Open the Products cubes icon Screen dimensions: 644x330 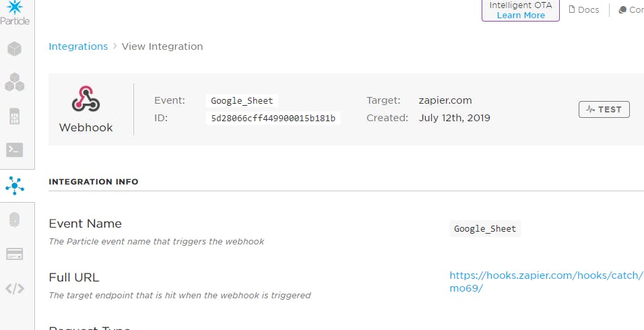[x=14, y=82]
